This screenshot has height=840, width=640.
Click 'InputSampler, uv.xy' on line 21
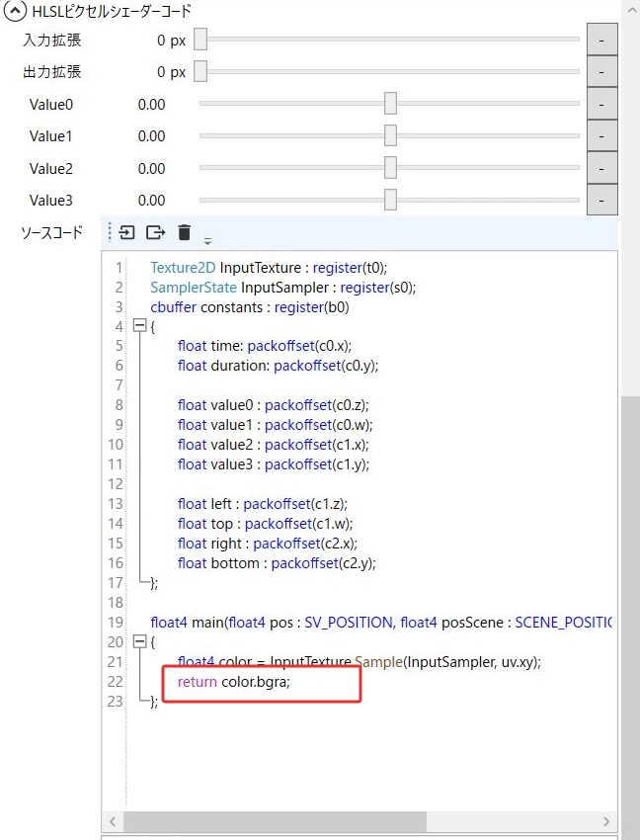pos(470,662)
